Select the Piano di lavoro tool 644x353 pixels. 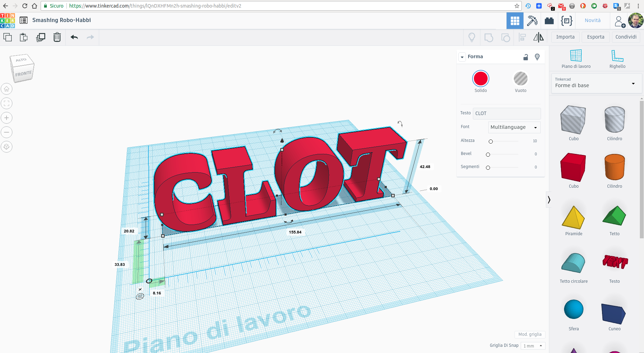click(576, 59)
